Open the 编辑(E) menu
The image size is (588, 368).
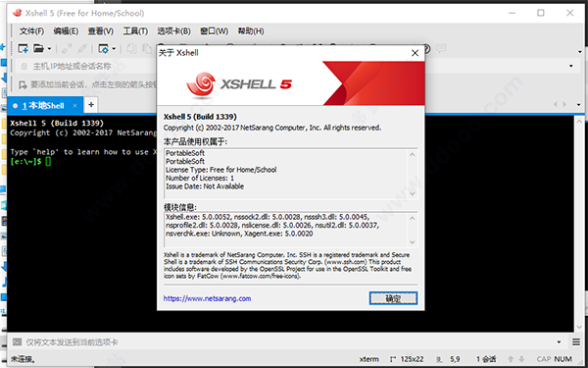[x=66, y=31]
